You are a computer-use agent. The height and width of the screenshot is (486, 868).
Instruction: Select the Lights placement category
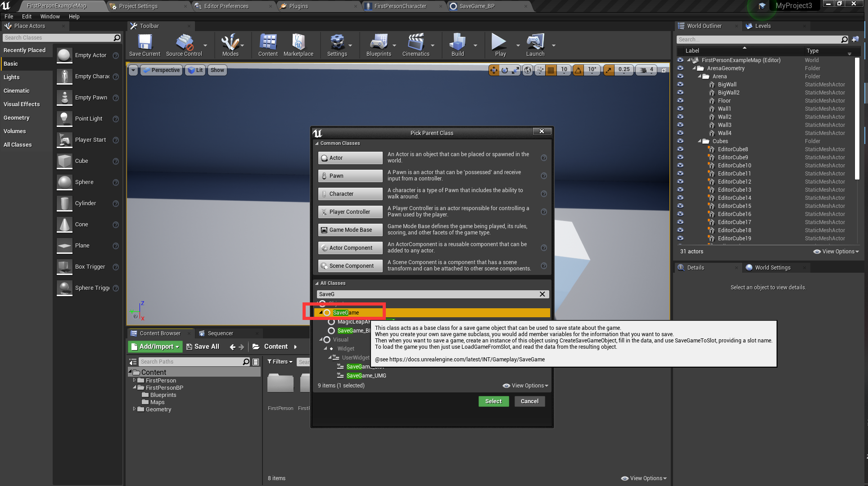pyautogui.click(x=12, y=77)
